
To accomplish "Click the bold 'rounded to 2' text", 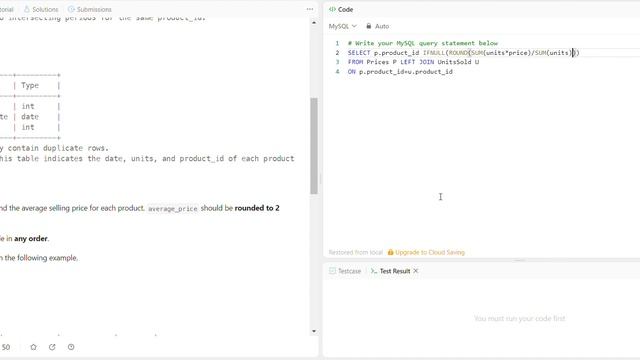I will click(x=257, y=208).
